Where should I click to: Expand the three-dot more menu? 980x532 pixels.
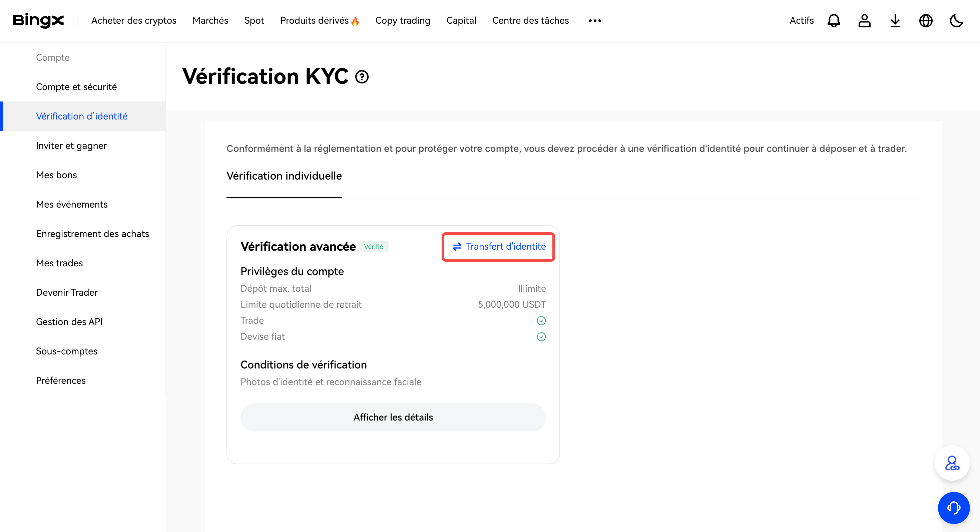pyautogui.click(x=595, y=21)
